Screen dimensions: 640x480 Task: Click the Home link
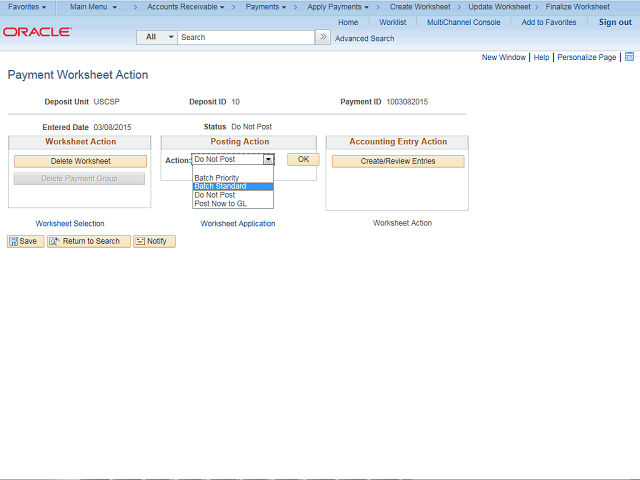tap(348, 22)
